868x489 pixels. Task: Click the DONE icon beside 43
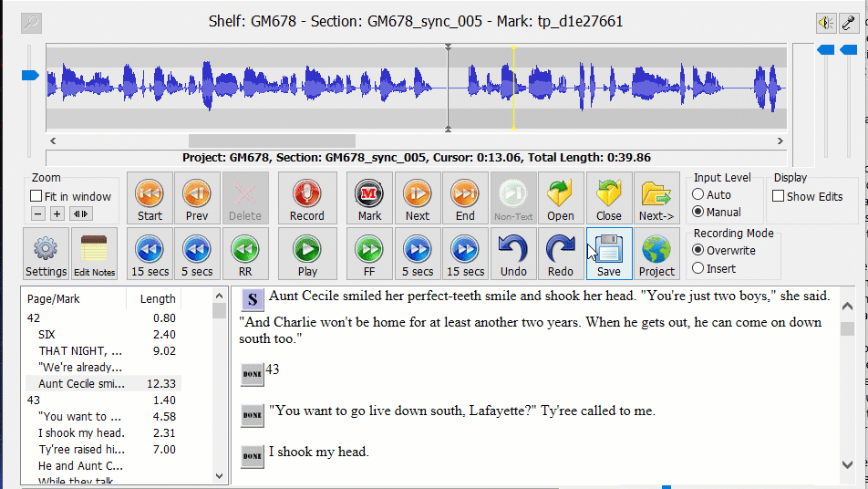253,374
